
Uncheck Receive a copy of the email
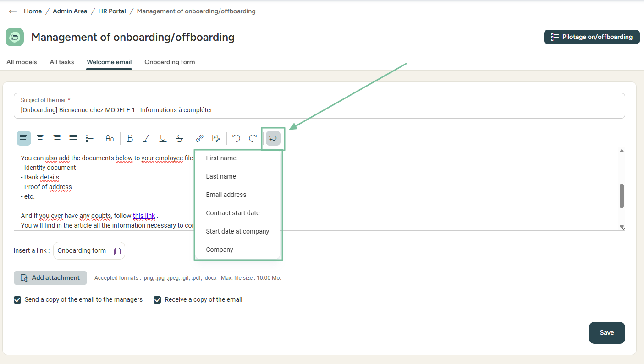point(157,300)
